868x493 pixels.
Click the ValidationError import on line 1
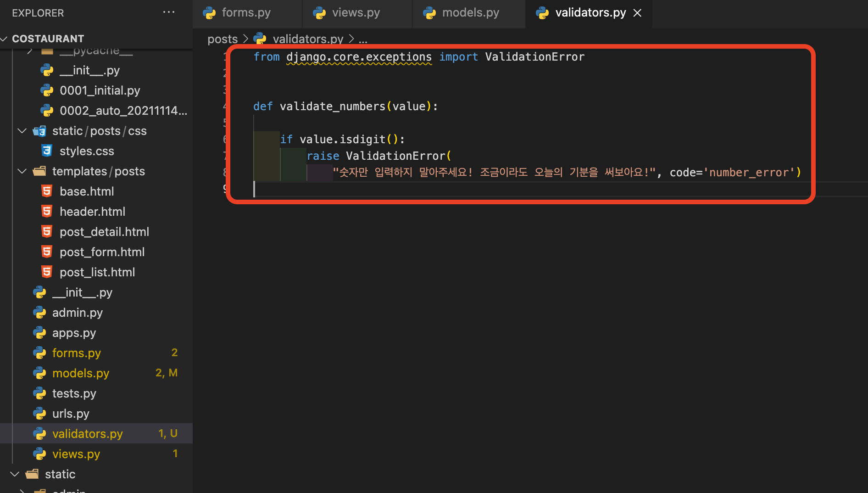tap(534, 56)
